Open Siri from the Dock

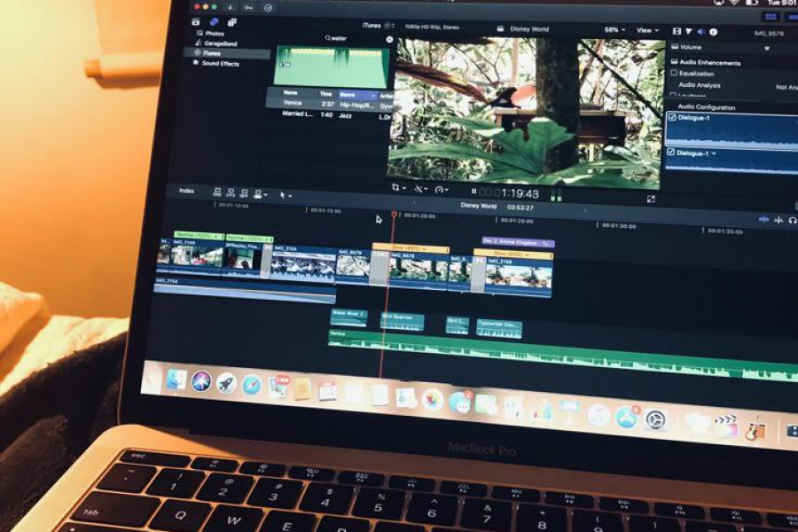coord(201,380)
